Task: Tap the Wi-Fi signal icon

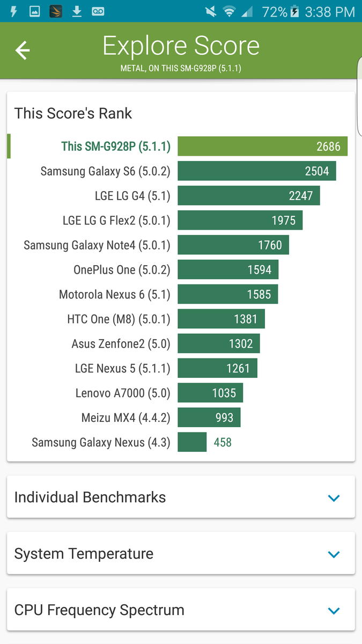Action: [x=230, y=12]
